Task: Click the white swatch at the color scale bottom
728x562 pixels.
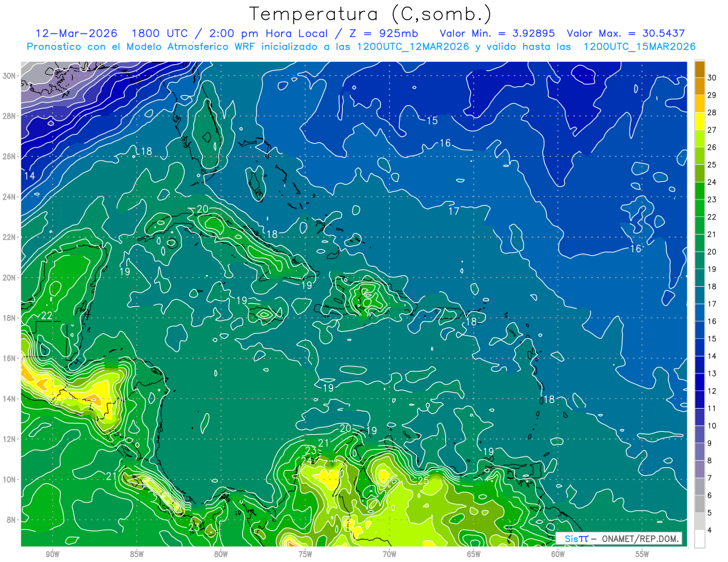Action: click(x=699, y=538)
